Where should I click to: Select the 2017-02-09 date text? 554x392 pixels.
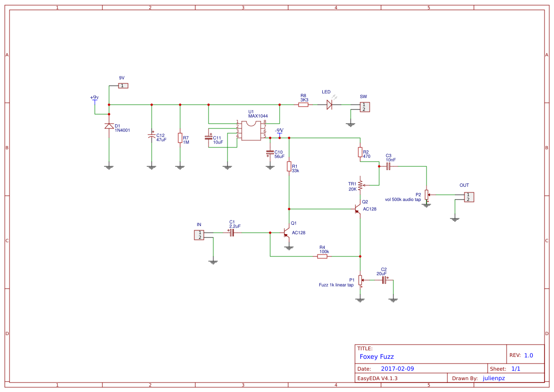coord(399,368)
